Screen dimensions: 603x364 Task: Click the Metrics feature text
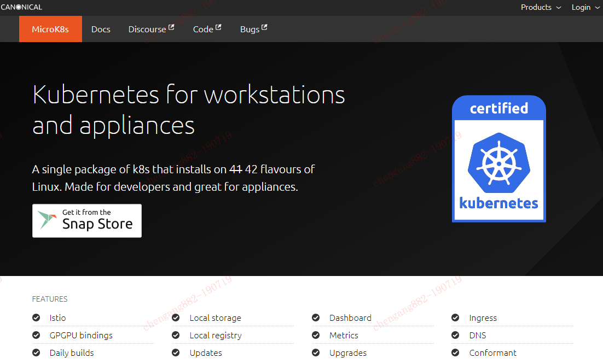pos(344,336)
